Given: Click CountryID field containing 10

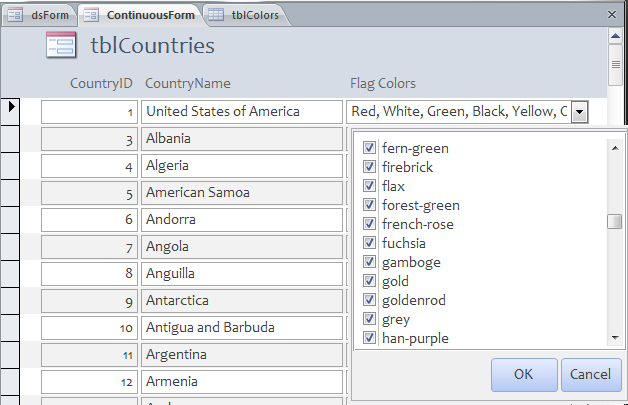Looking at the screenshot, I should 89,328.
